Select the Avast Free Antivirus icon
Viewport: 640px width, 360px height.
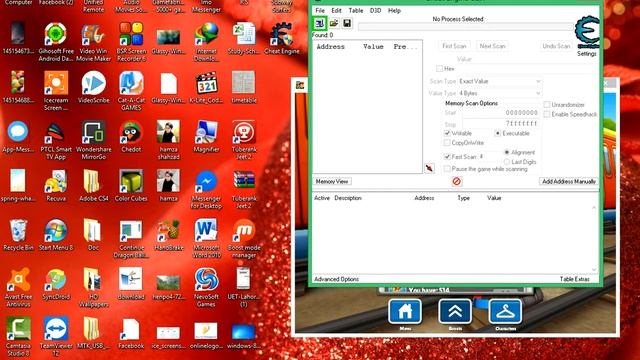point(18,287)
